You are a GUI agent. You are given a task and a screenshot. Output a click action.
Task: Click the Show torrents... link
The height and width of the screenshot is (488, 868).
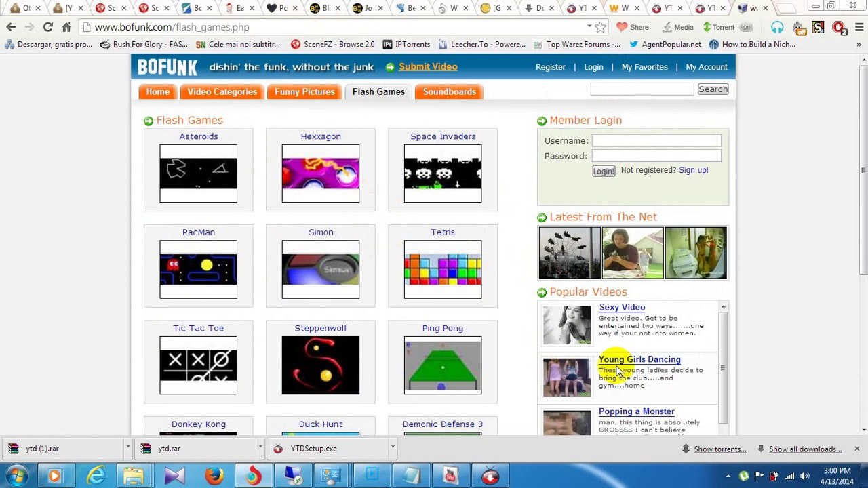pos(719,449)
